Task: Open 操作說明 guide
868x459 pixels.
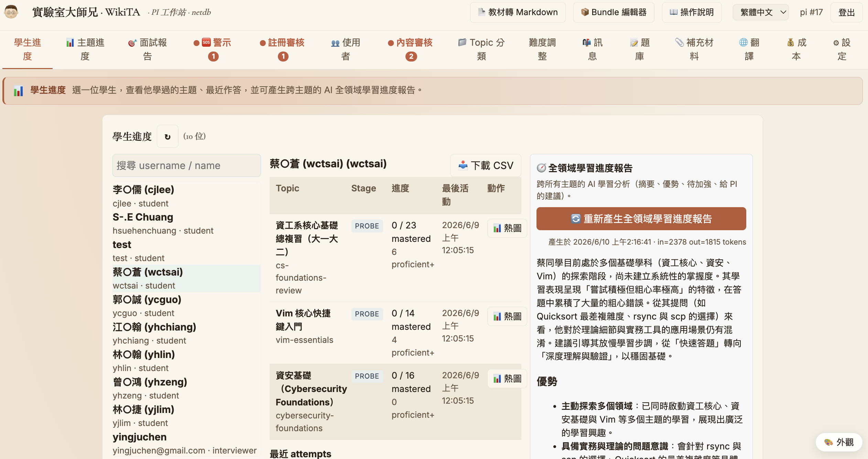Action: [692, 12]
